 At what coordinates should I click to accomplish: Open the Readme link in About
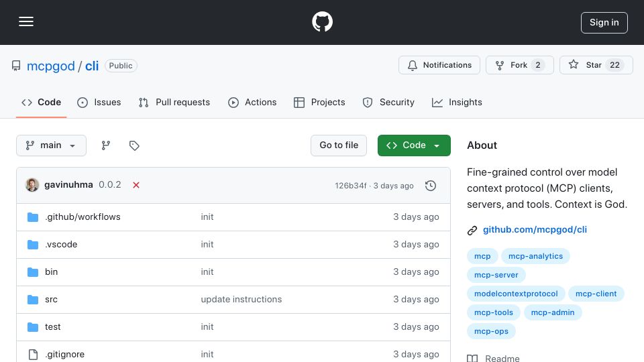(493, 358)
